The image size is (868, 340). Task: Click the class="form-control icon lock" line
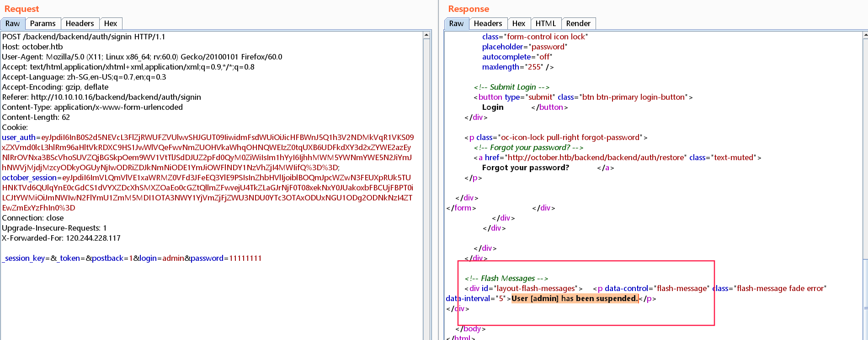click(x=535, y=37)
